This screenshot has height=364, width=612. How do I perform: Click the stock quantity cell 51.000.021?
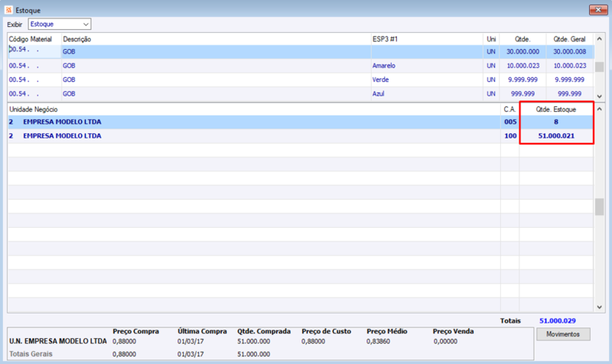[x=556, y=136]
